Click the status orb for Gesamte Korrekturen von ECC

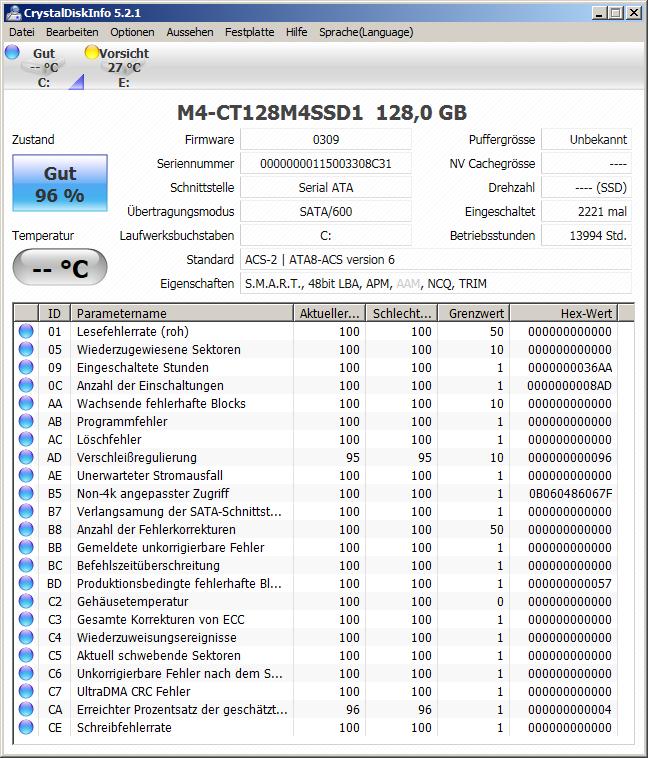[x=26, y=619]
